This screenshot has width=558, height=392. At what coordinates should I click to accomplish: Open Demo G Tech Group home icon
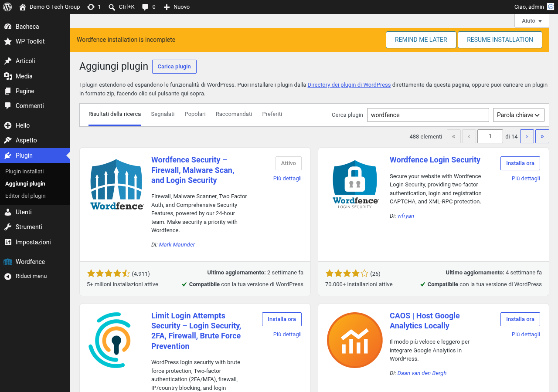(23, 7)
